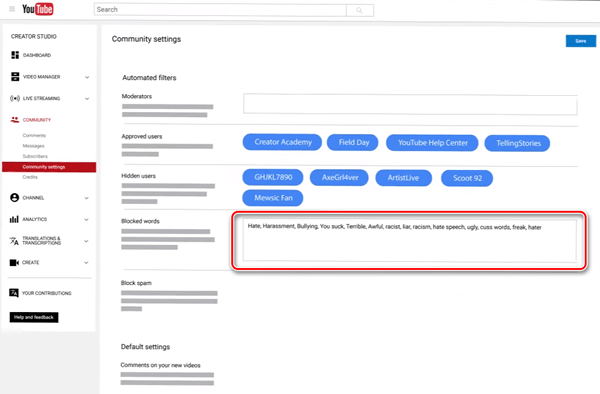Click the Moderators label

tap(137, 96)
